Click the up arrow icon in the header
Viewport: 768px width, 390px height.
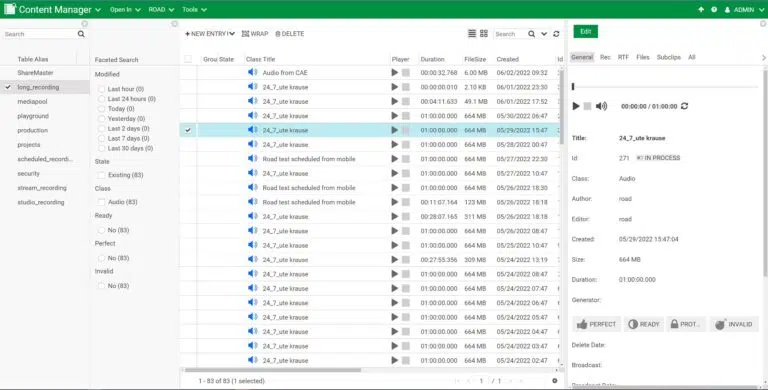tap(701, 9)
